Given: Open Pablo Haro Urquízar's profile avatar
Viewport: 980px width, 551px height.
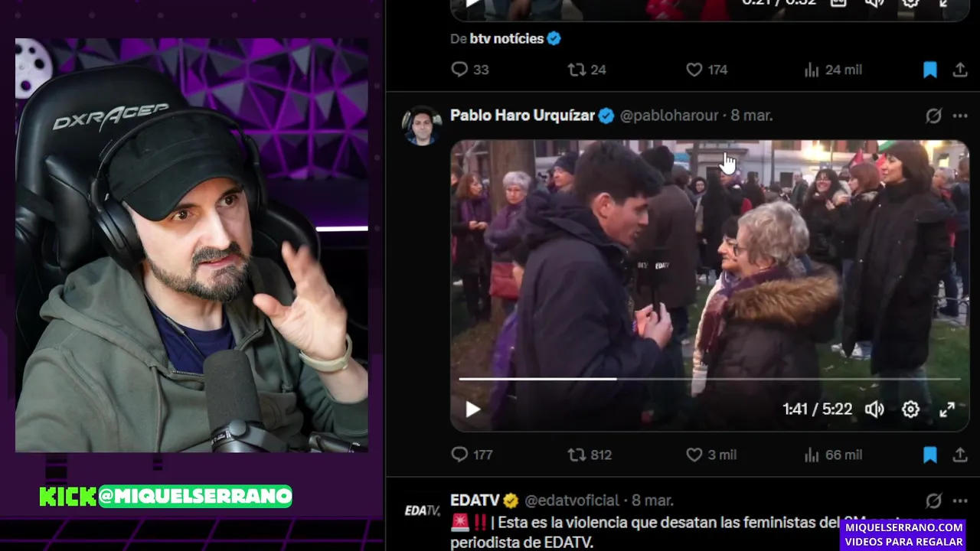Looking at the screenshot, I should pos(422,126).
